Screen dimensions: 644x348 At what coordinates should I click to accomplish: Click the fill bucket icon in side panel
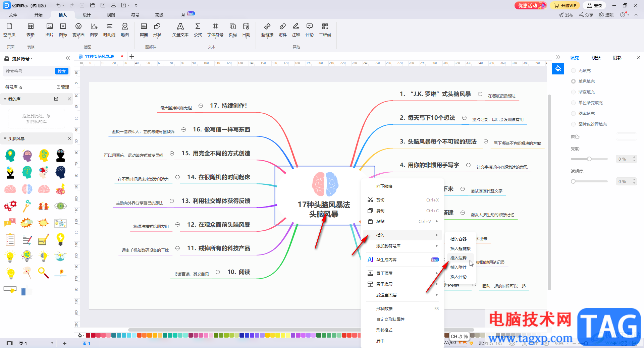point(558,69)
